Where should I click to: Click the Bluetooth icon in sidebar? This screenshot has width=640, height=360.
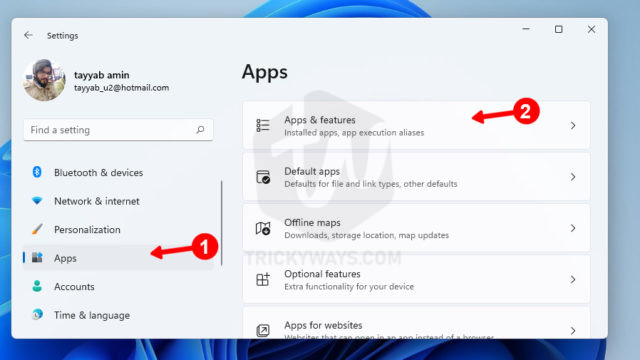click(37, 172)
